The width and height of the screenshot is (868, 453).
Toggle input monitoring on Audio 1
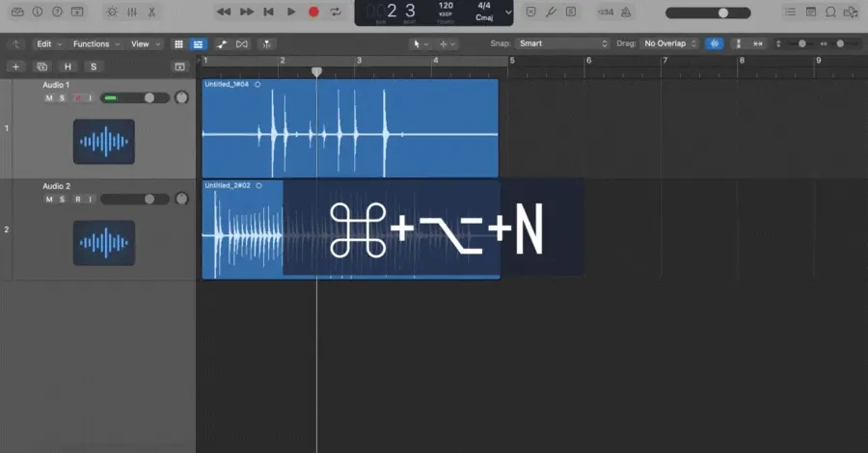click(91, 98)
